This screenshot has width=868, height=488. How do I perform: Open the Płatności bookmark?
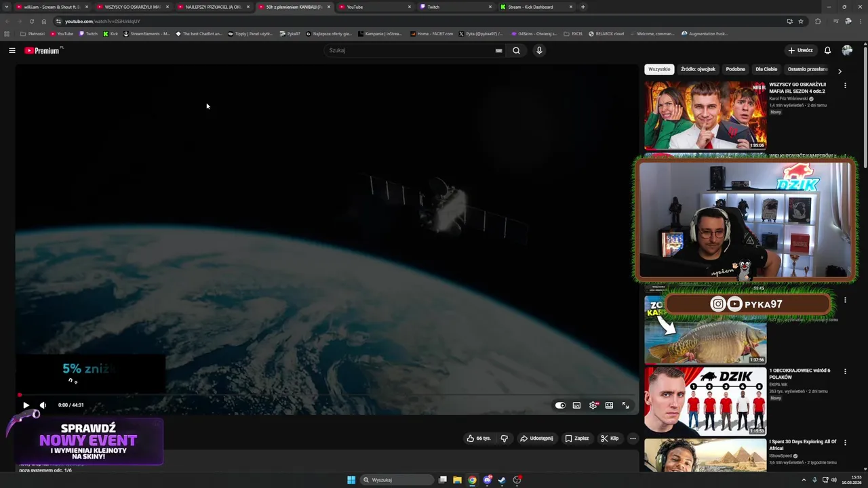[33, 33]
